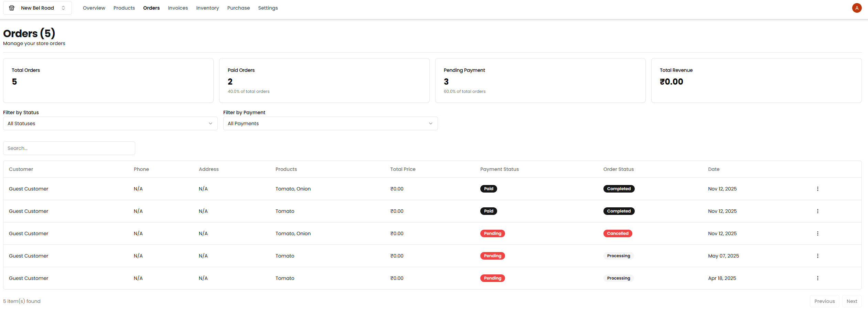Open the user avatar menu
Viewport: 868px width, 327px height.
[x=857, y=8]
